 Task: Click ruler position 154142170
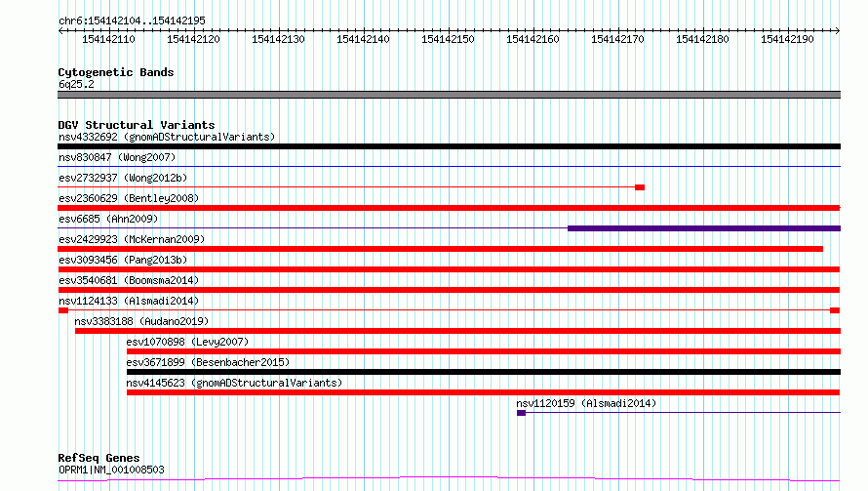click(x=617, y=39)
